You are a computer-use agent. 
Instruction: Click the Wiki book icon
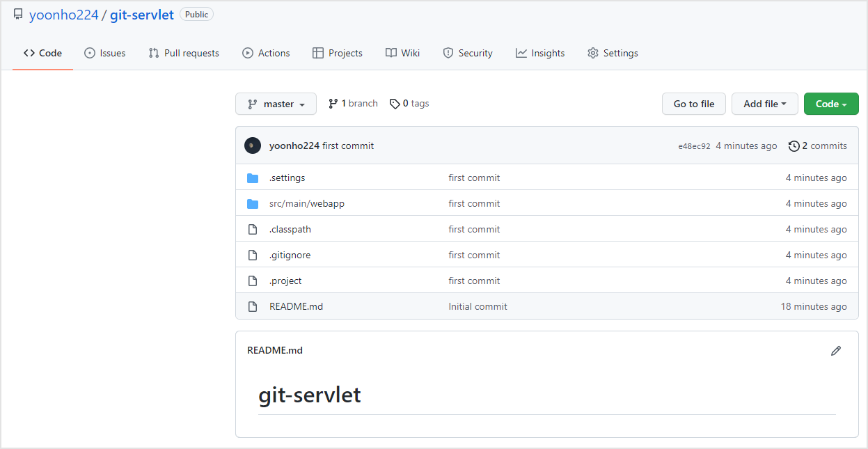coord(391,53)
